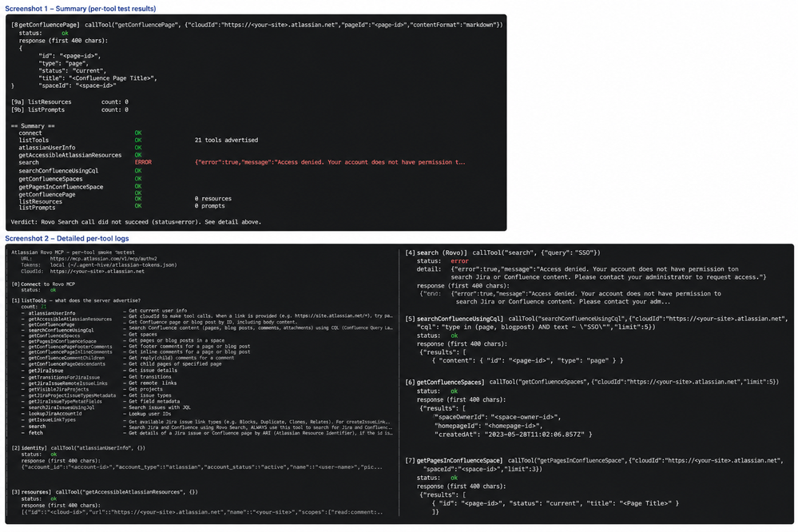This screenshot has height=532, width=798.
Task: Click the "[6] getConfluenceSpaces]" step header
Action: [x=445, y=382]
